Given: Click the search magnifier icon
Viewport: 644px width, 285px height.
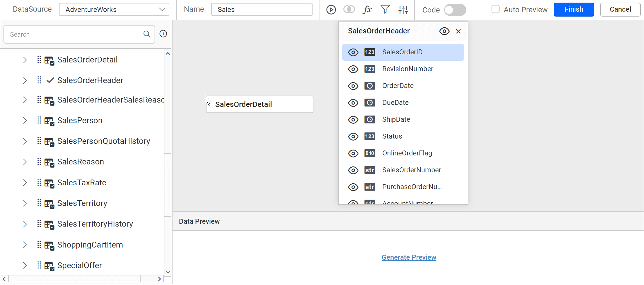Looking at the screenshot, I should tap(147, 34).
